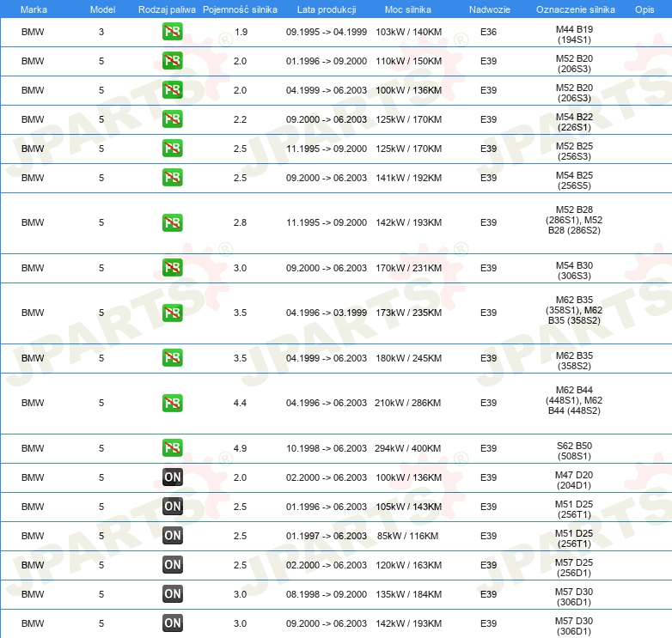
Task: Click the Model column header
Action: (x=102, y=9)
